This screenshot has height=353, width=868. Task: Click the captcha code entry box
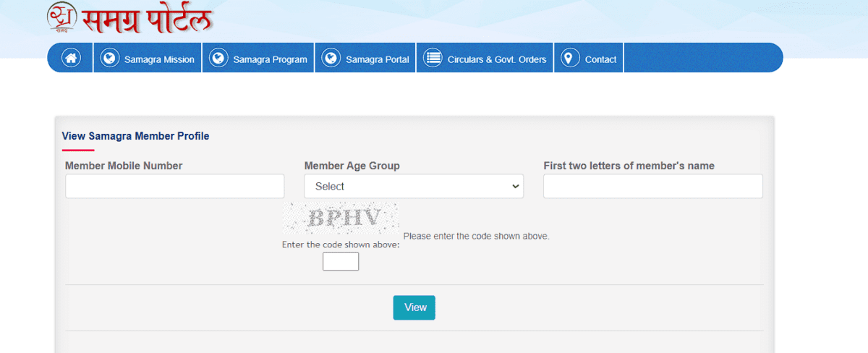341,261
